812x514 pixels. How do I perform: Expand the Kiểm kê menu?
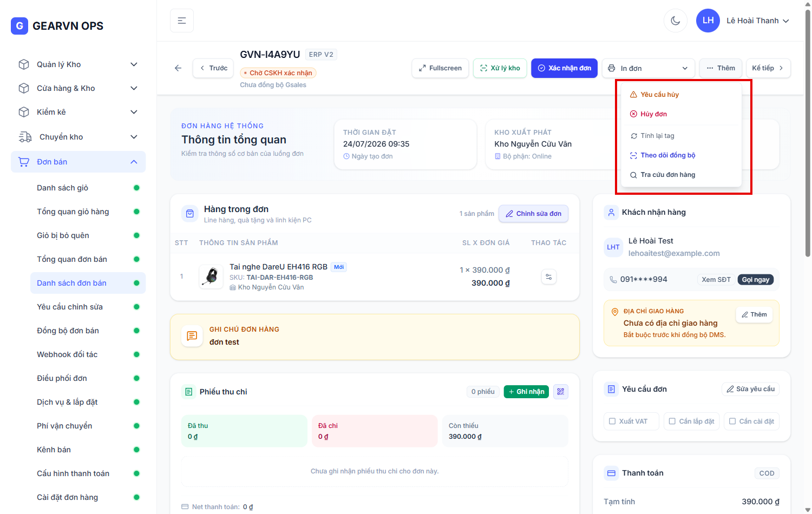click(x=134, y=112)
